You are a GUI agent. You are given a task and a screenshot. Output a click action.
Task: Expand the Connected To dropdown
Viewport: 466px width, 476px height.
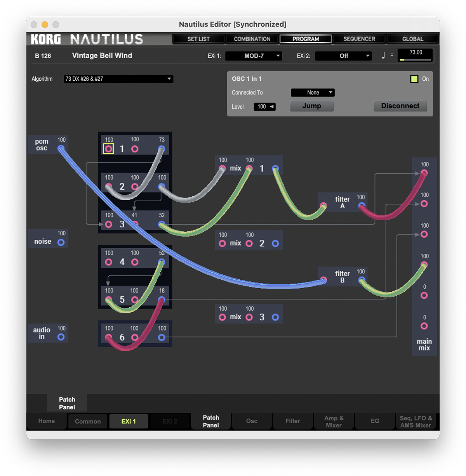point(313,93)
